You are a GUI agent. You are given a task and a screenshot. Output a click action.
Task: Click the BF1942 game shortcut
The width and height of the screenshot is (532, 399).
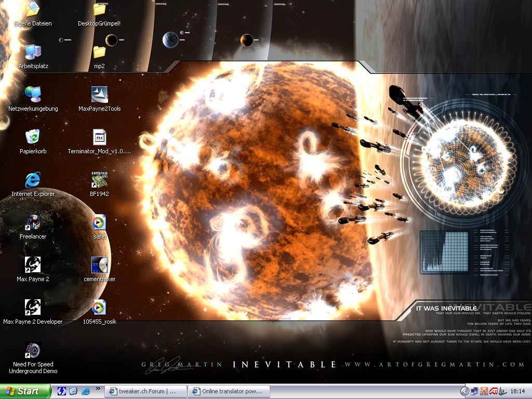99,180
